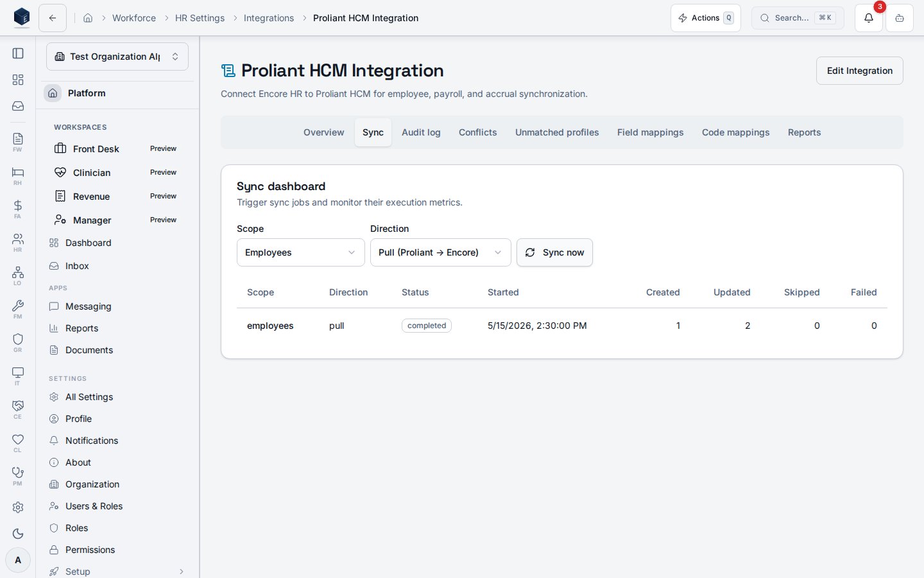This screenshot has height=578, width=924.
Task: Click the Edit Integration button
Action: [859, 71]
